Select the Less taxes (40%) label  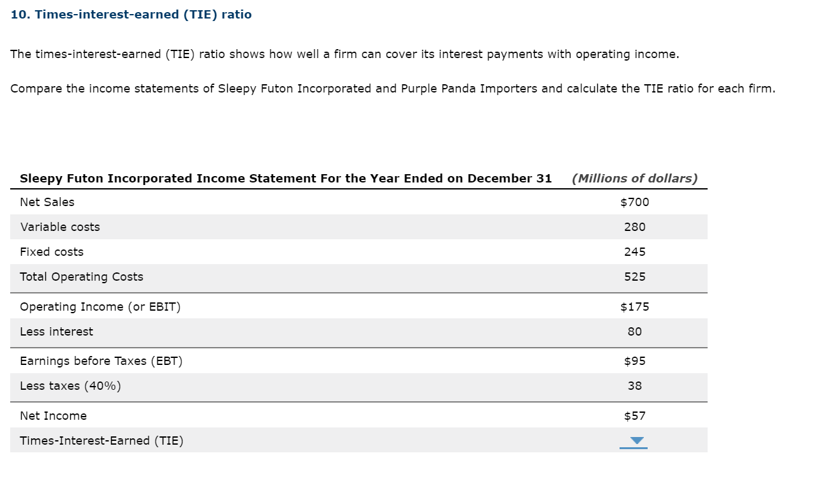[x=70, y=386]
